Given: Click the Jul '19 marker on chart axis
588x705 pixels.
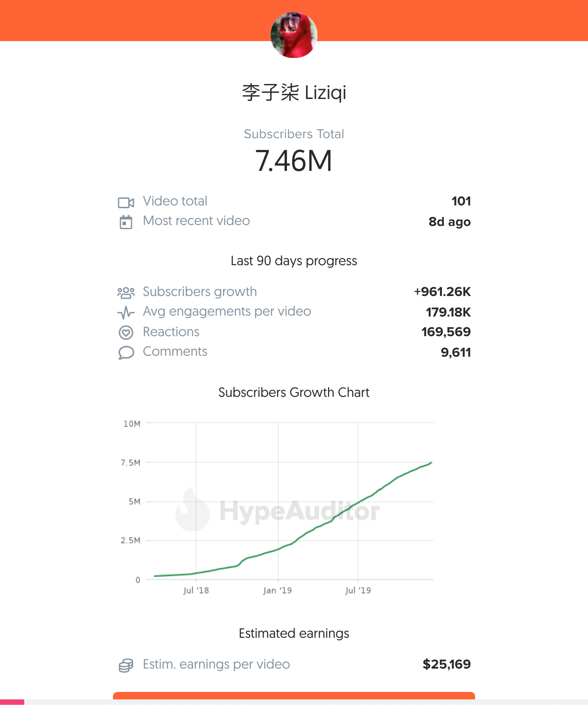Looking at the screenshot, I should (358, 590).
